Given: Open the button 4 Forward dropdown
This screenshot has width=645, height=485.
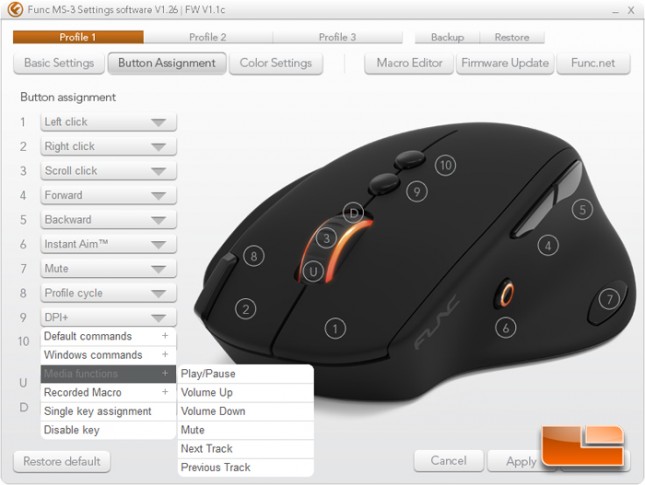Looking at the screenshot, I should [x=109, y=195].
